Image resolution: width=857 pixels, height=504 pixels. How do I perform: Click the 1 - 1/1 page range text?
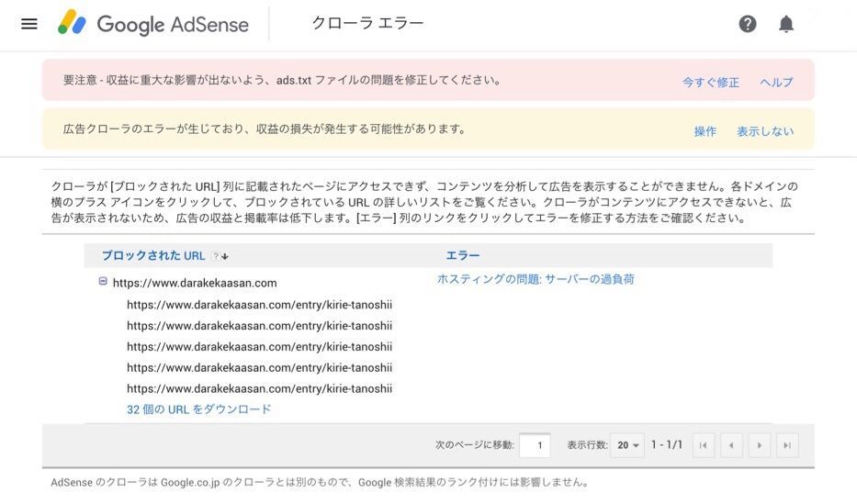pyautogui.click(x=666, y=444)
